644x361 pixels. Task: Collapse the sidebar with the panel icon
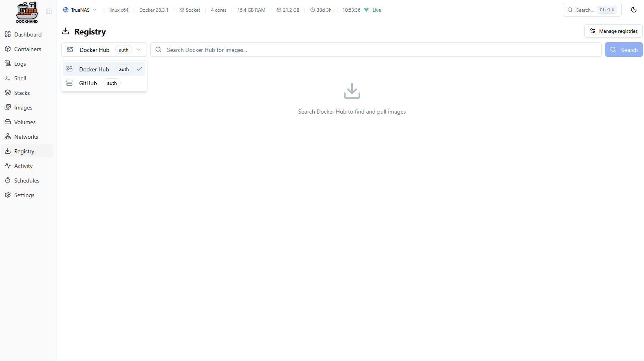pyautogui.click(x=49, y=11)
